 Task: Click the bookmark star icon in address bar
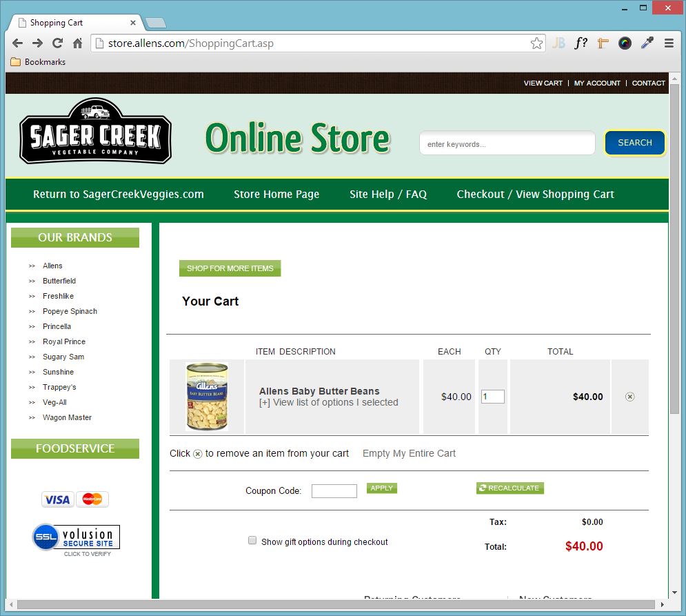tap(536, 43)
